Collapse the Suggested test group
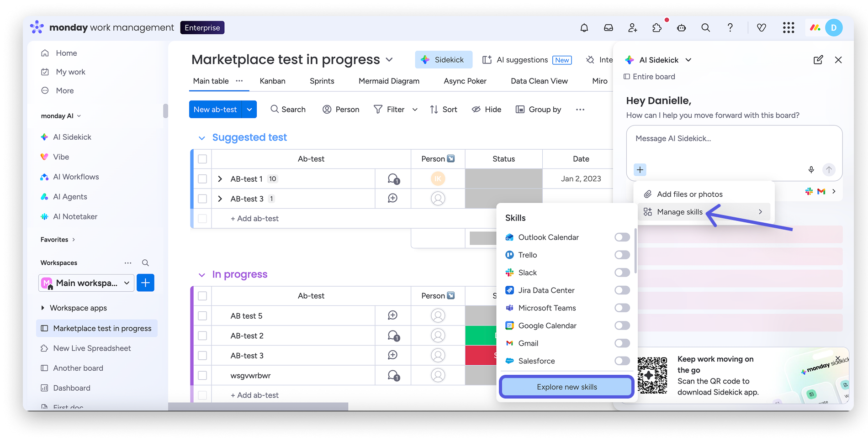This screenshot has width=868, height=441. coord(202,138)
